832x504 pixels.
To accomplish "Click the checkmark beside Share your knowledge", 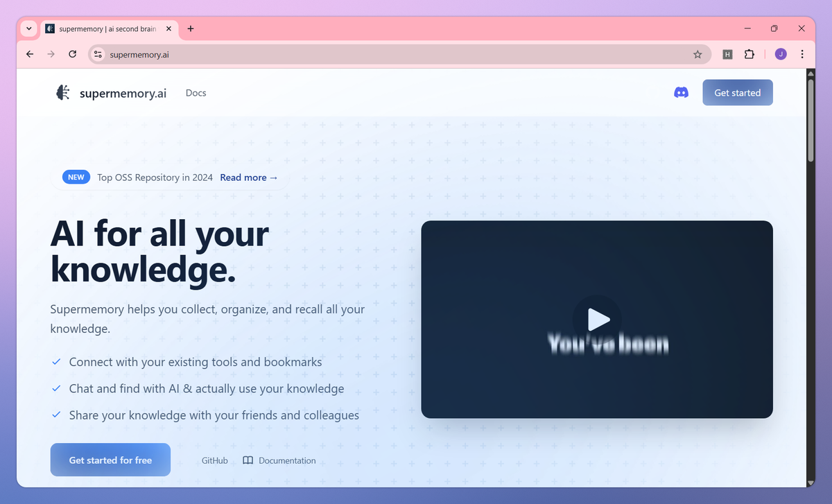I will click(55, 415).
